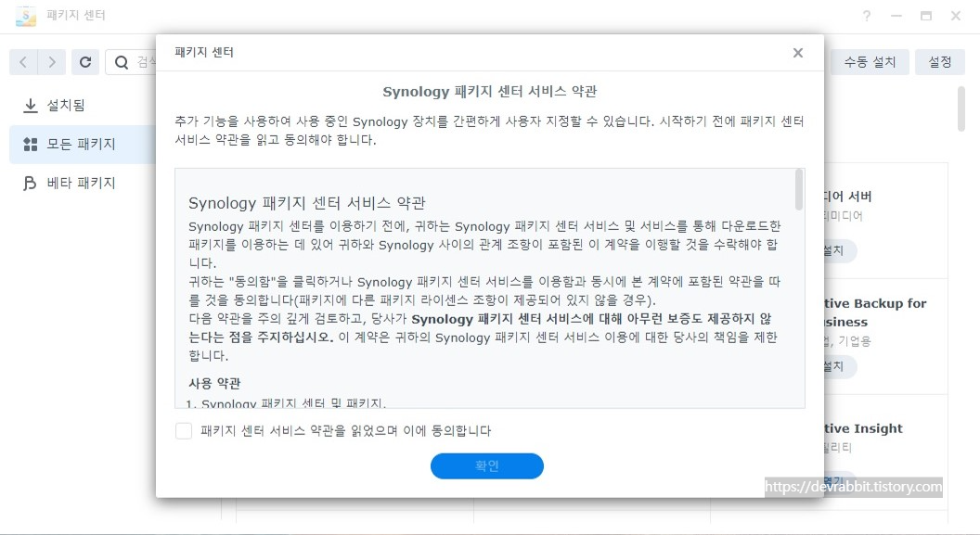This screenshot has width=980, height=535.
Task: Click the agreement label text beside the checkbox
Action: [345, 431]
